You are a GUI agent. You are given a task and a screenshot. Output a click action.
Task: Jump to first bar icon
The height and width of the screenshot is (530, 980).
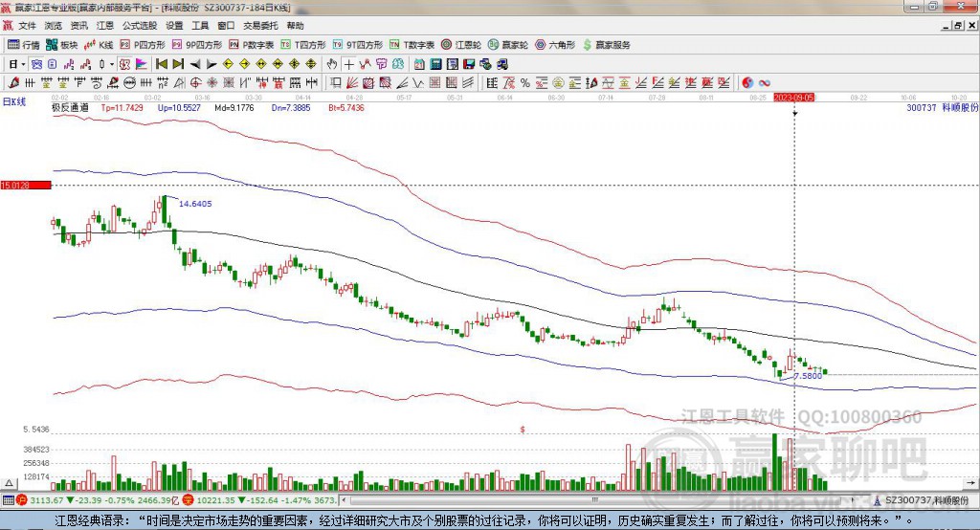(x=162, y=64)
